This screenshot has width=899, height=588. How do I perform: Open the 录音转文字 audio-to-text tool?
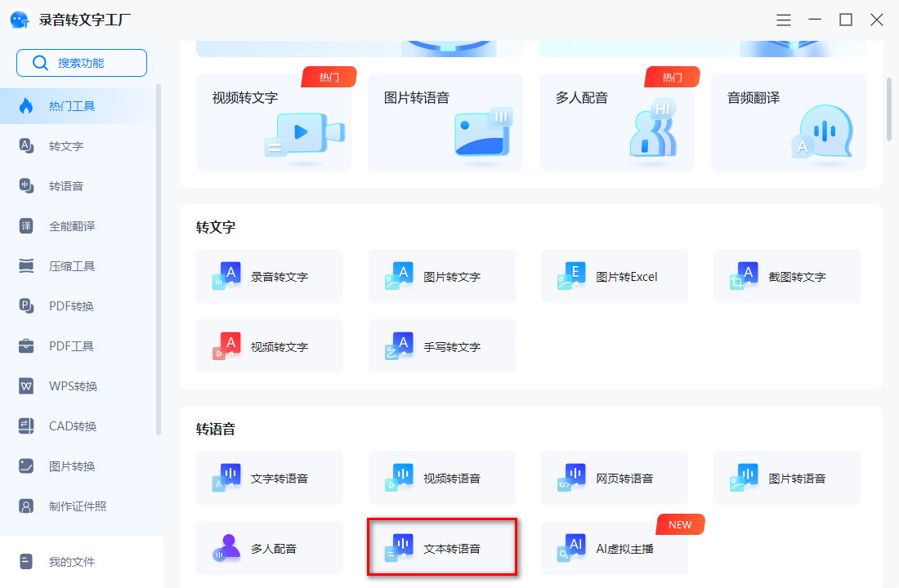[270, 276]
